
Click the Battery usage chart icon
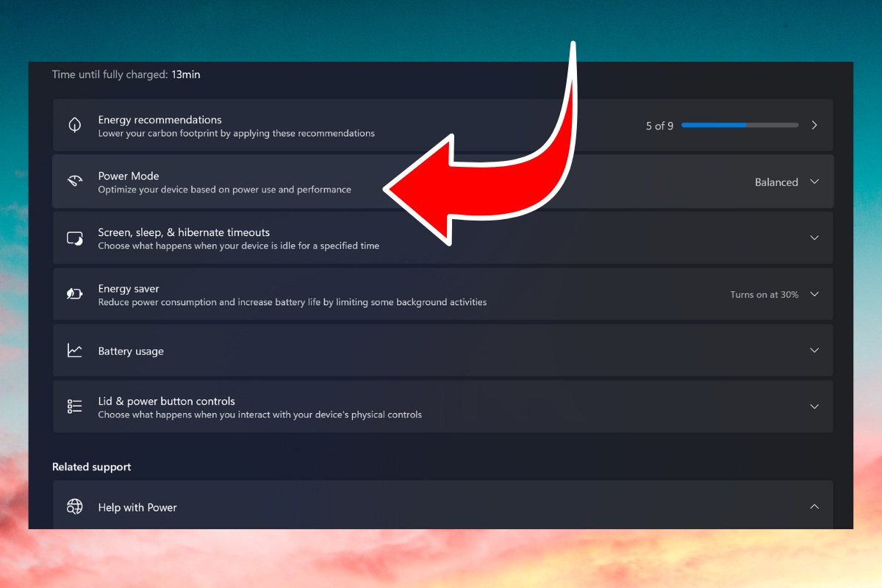tap(75, 351)
